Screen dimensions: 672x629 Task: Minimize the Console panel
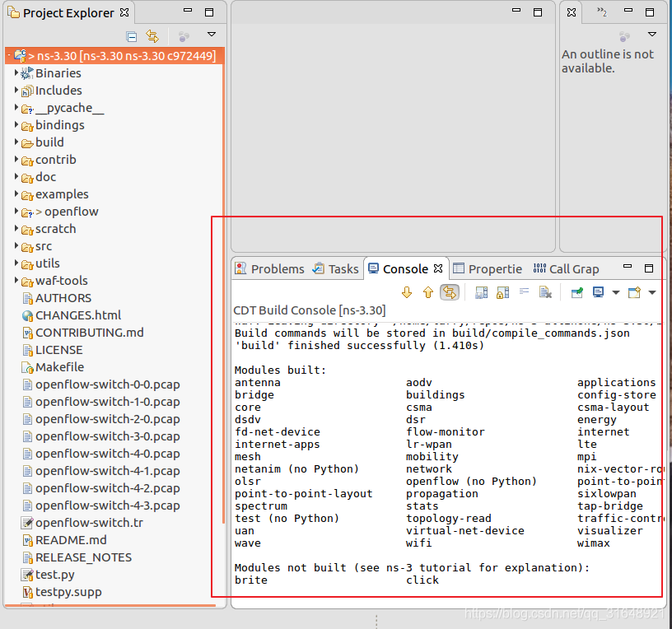click(628, 267)
